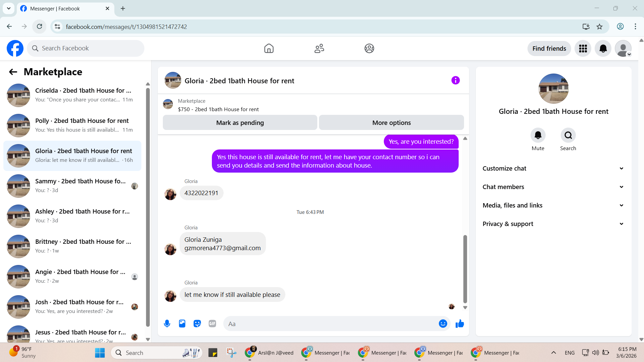The width and height of the screenshot is (644, 362).
Task: Open Chrome profile icon
Action: (620, 27)
